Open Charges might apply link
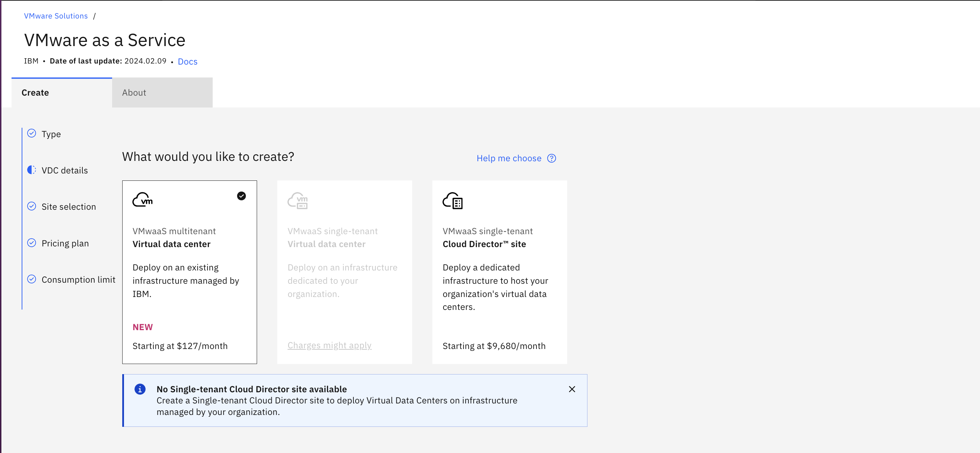 329,346
